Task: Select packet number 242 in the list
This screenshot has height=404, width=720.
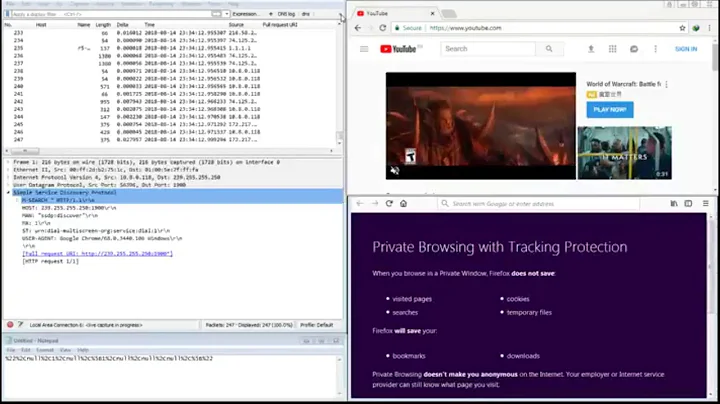Action: click(x=170, y=101)
